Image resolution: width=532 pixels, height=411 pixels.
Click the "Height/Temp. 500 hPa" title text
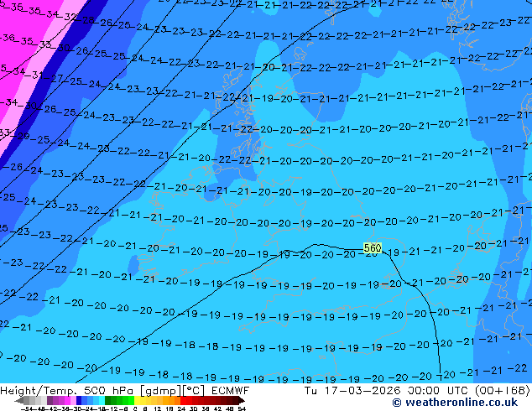pos(66,391)
